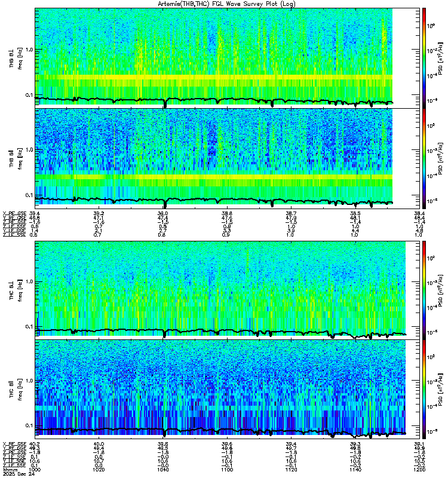448x478 pixels.
Task: Click the "hhmm" time axis label
Action: tap(10, 470)
